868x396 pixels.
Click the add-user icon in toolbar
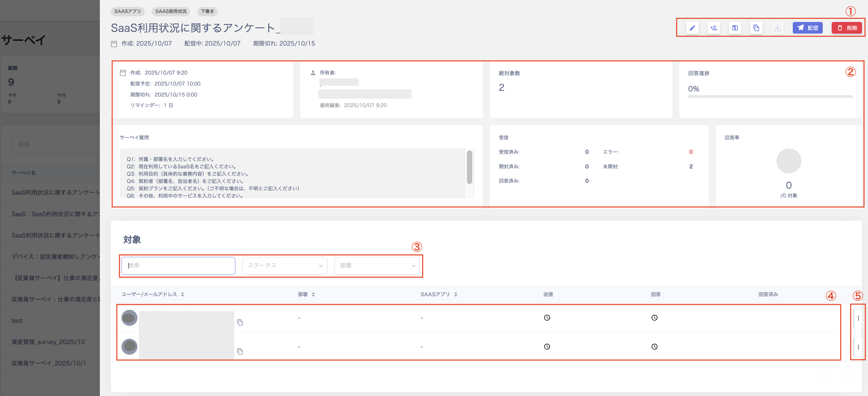[713, 28]
